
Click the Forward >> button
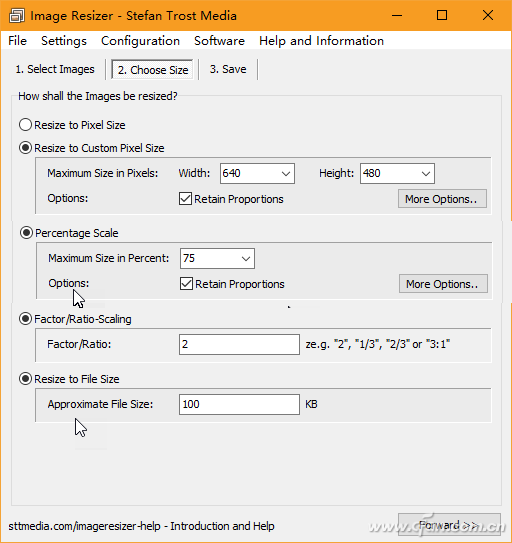point(449,525)
